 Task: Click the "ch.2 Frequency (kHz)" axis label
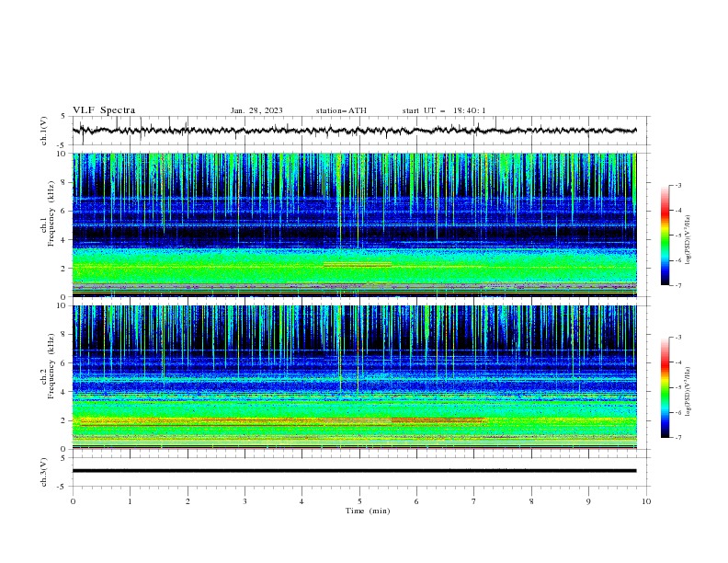(x=48, y=366)
